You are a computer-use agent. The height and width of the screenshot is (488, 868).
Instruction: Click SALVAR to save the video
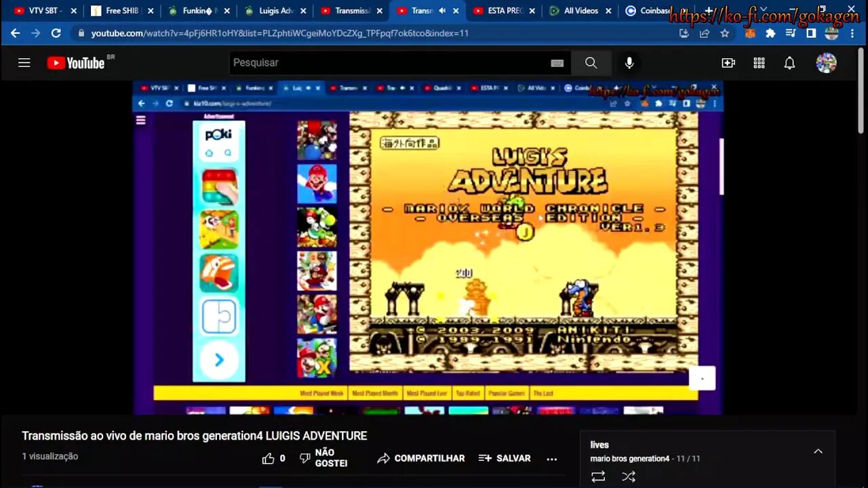point(505,458)
